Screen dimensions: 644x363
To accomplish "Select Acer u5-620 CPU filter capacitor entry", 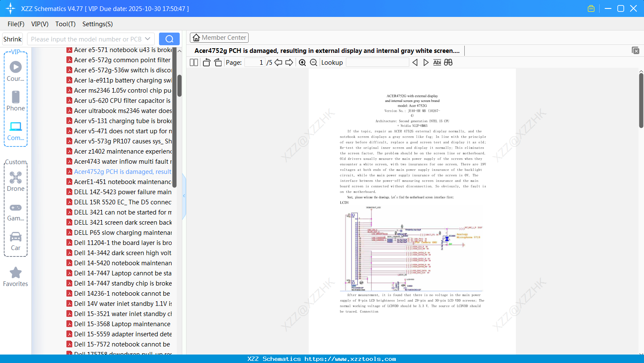I will 123,101.
